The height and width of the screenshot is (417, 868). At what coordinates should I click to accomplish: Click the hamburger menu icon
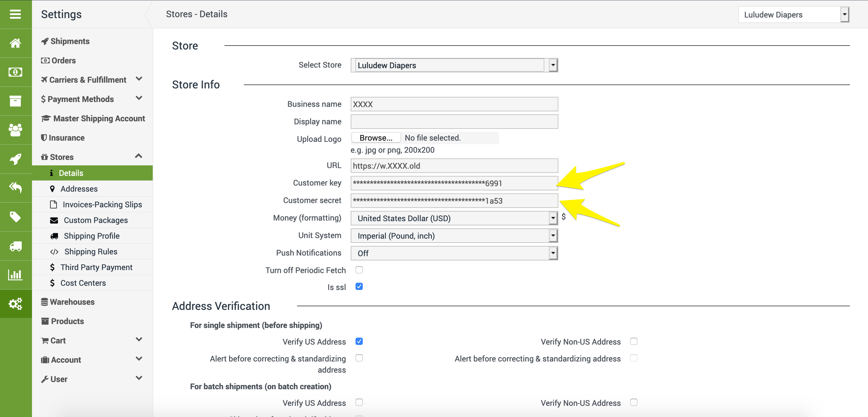[15, 14]
